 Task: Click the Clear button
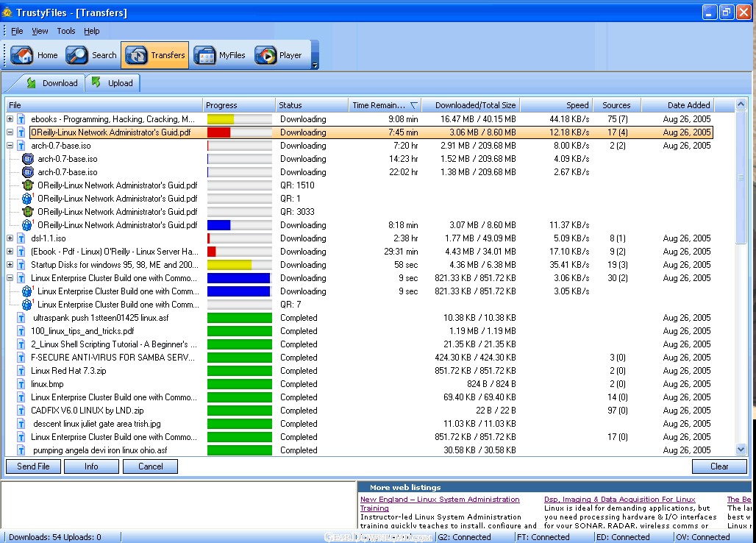pyautogui.click(x=719, y=466)
